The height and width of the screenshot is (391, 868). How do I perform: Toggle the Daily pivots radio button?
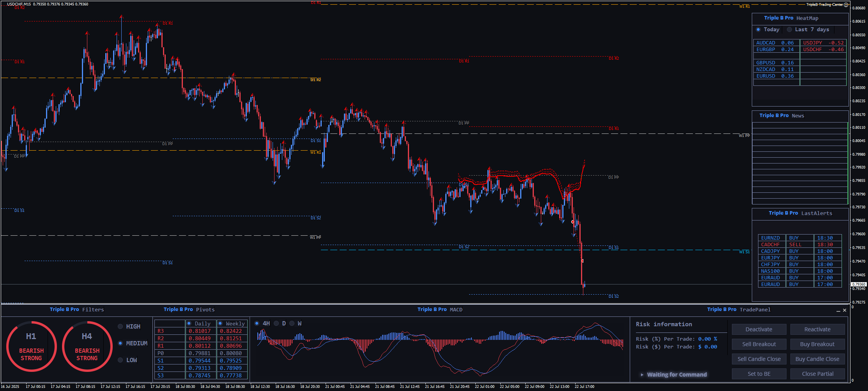(x=189, y=323)
